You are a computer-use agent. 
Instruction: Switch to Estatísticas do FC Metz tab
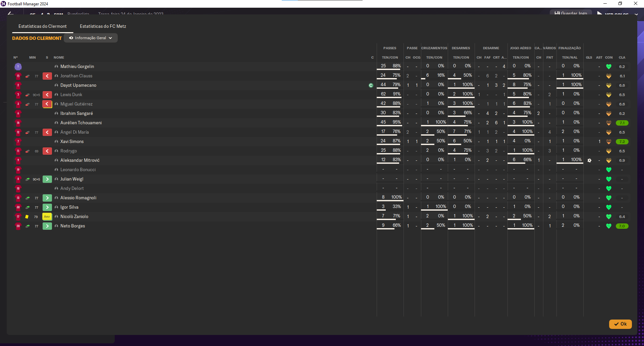pyautogui.click(x=103, y=26)
